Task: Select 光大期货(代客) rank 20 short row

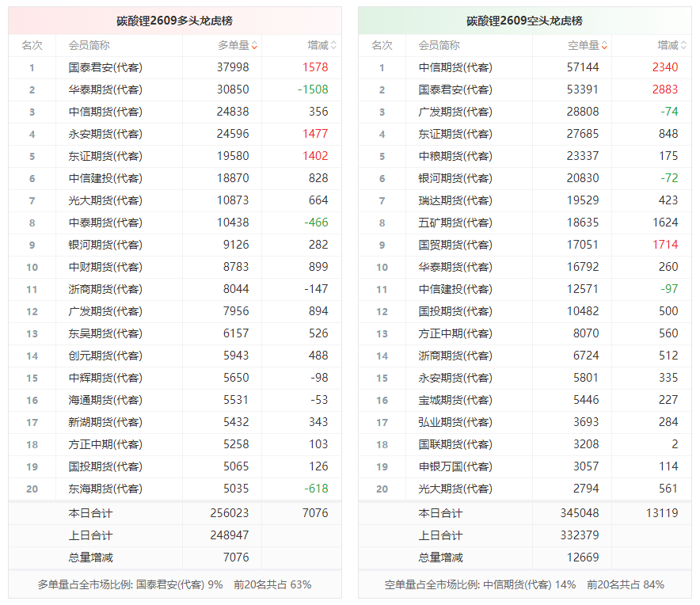Action: [525, 489]
